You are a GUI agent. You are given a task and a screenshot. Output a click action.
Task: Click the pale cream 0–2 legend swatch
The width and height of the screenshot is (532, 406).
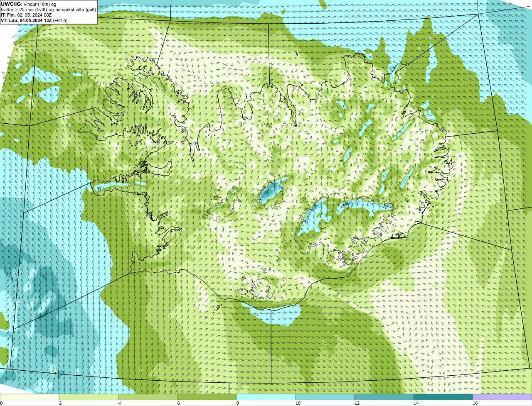30,397
